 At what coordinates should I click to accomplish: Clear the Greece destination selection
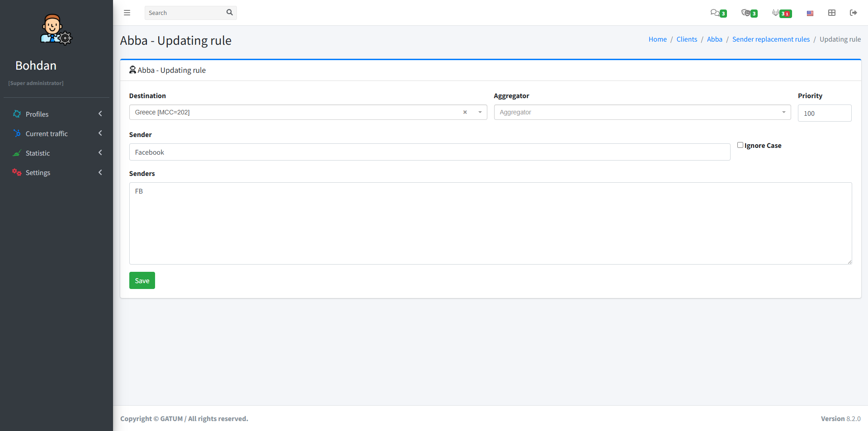[x=465, y=112]
